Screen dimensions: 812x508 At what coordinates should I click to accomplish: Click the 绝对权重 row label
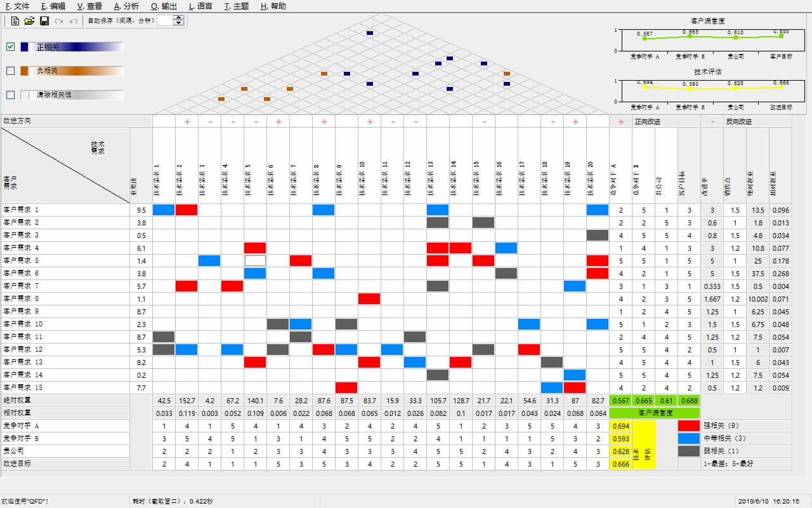65,401
